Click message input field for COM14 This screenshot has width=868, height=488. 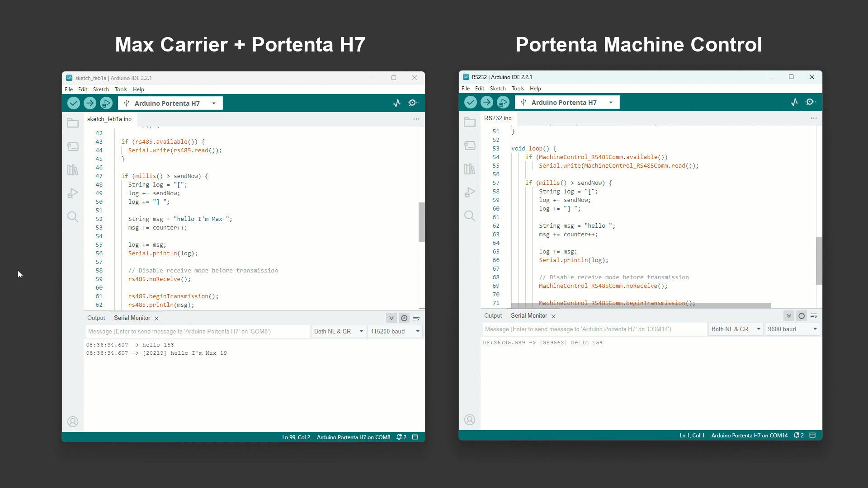click(x=594, y=329)
